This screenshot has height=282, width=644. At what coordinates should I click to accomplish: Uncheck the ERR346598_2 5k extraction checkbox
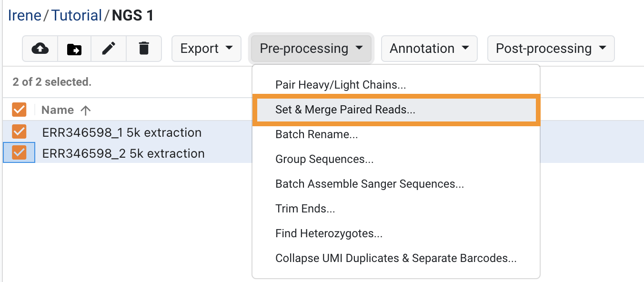pyautogui.click(x=19, y=153)
